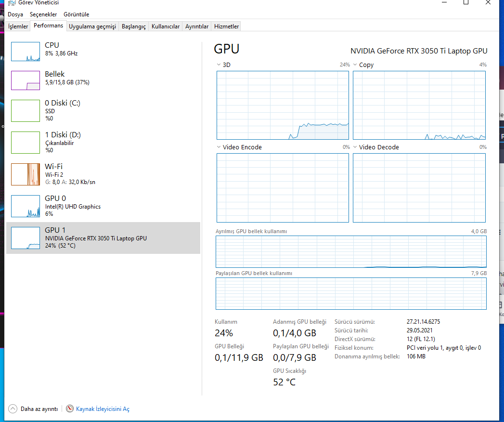Open the 3D engine dropdown chevron
Image resolution: width=504 pixels, height=422 pixels.
[219, 65]
